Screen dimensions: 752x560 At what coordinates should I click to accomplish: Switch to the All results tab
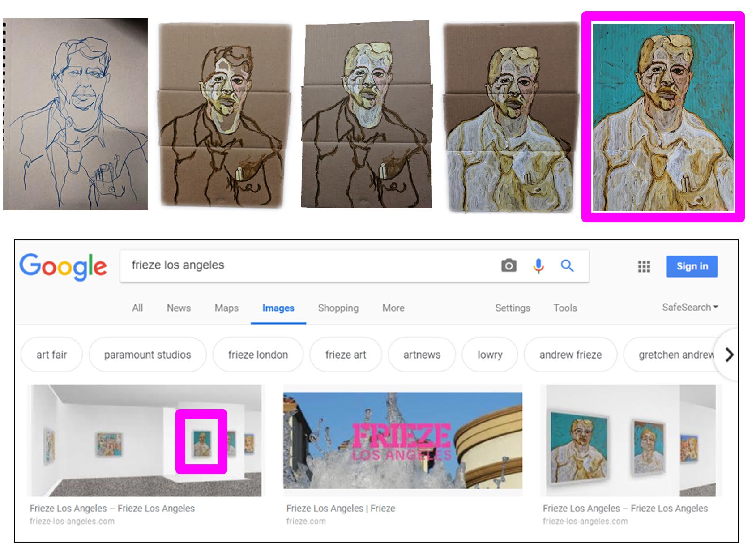click(137, 308)
